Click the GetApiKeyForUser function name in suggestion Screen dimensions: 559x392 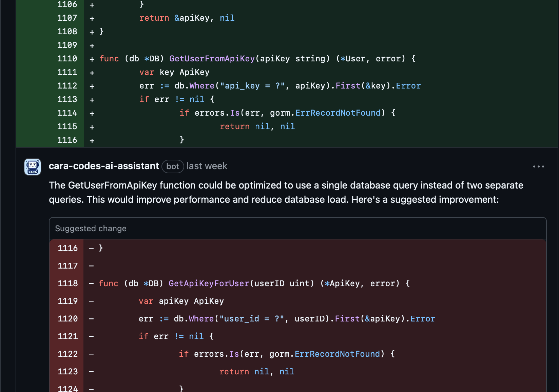(209, 283)
